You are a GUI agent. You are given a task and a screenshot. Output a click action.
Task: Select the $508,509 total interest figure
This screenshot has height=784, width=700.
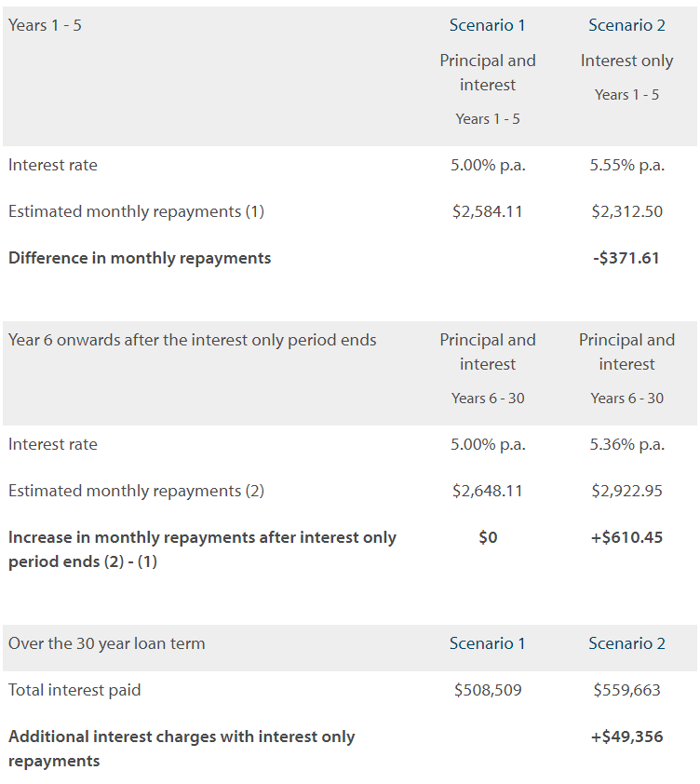coord(488,690)
